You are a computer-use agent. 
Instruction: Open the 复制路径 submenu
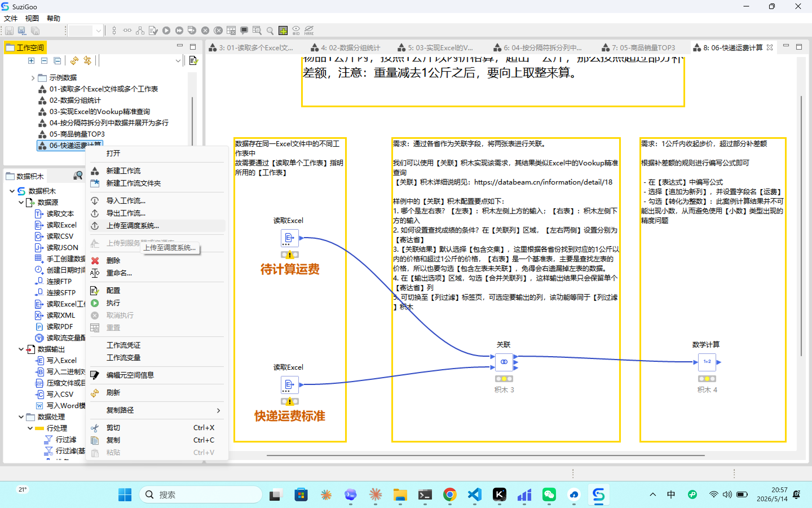point(157,410)
